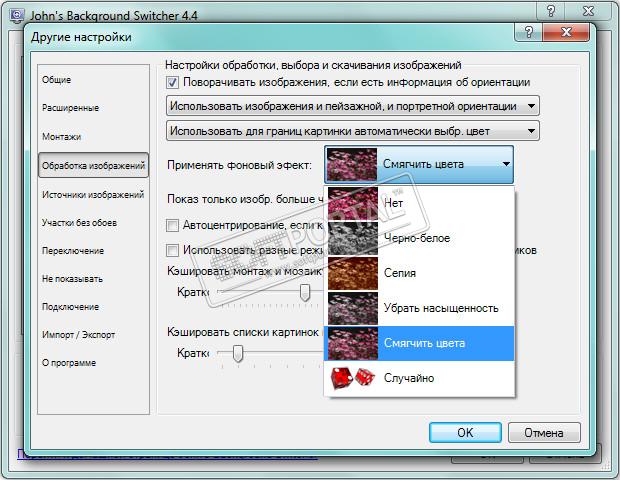
Task: Close the Другие настройки dialog
Action: 566,32
